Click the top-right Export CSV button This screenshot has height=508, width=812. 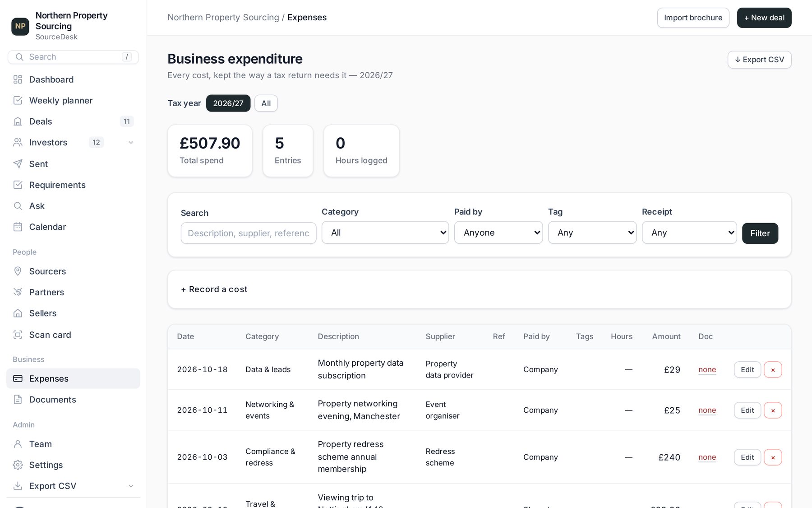coord(759,60)
